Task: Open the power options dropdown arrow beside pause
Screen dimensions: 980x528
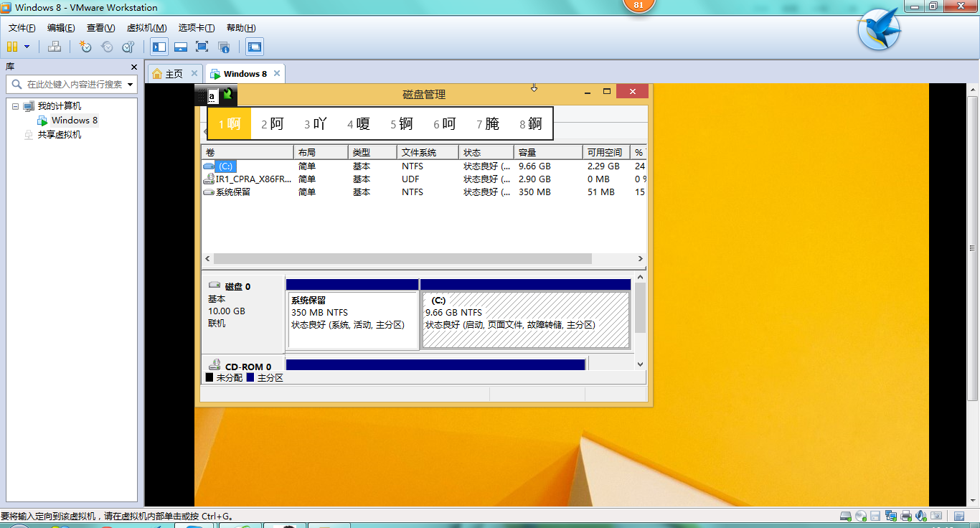Action: (x=27, y=47)
